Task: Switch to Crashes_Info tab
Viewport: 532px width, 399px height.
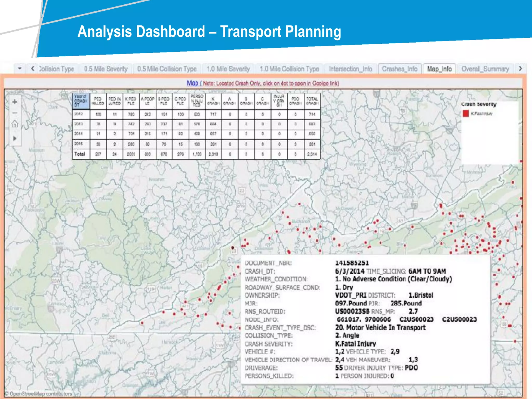Action: point(400,69)
